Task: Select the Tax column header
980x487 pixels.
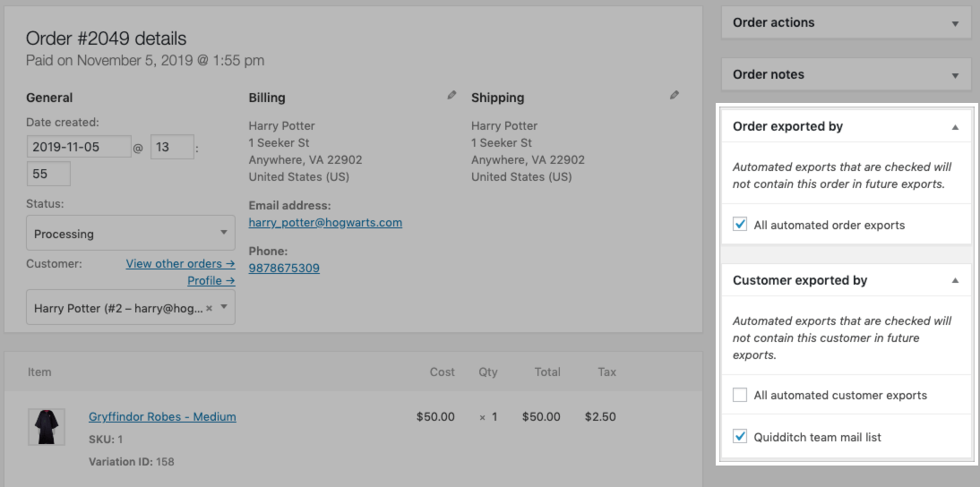Action: click(606, 372)
